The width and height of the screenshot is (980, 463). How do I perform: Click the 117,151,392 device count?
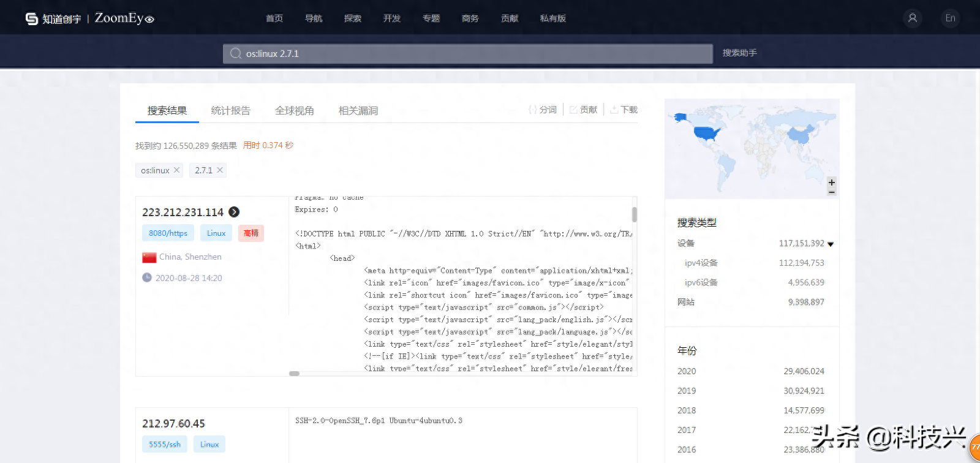(x=801, y=244)
